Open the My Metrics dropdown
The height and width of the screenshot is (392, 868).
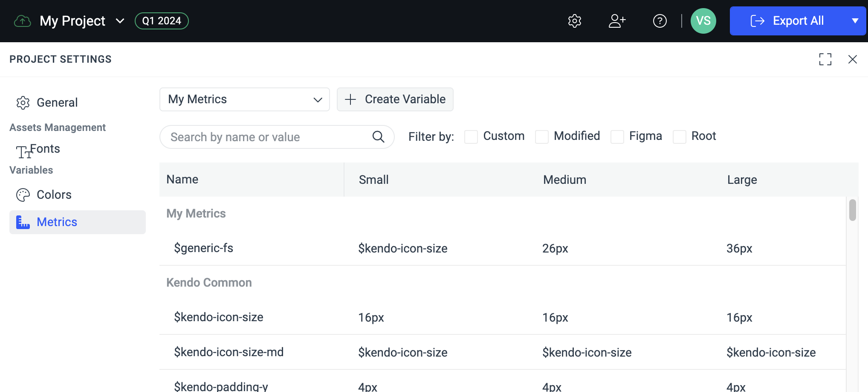click(245, 99)
